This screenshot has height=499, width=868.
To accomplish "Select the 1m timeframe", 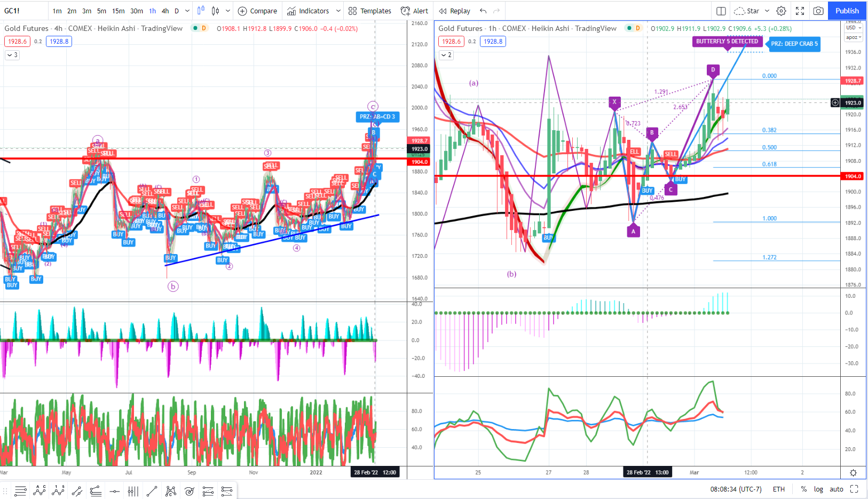I will tap(57, 11).
